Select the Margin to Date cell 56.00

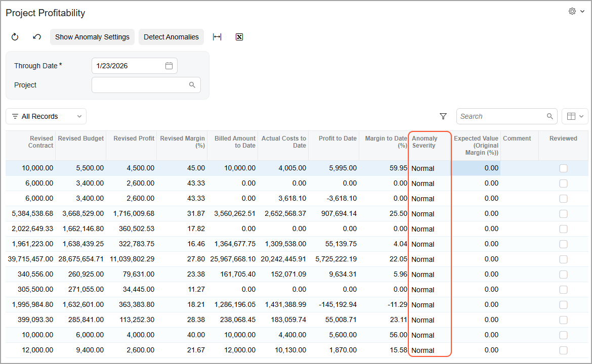[384, 335]
